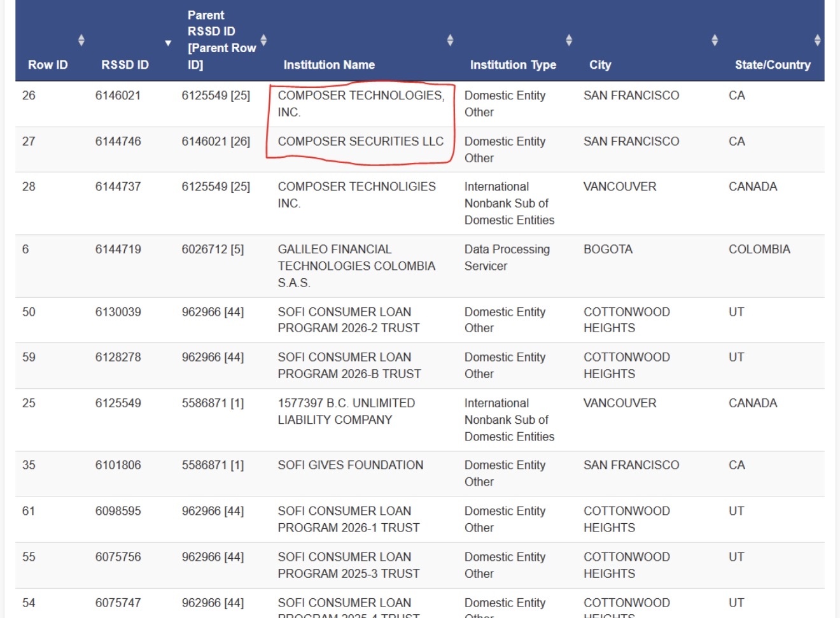Click the Institution Type header label
The width and height of the screenshot is (840, 618).
[x=513, y=65]
